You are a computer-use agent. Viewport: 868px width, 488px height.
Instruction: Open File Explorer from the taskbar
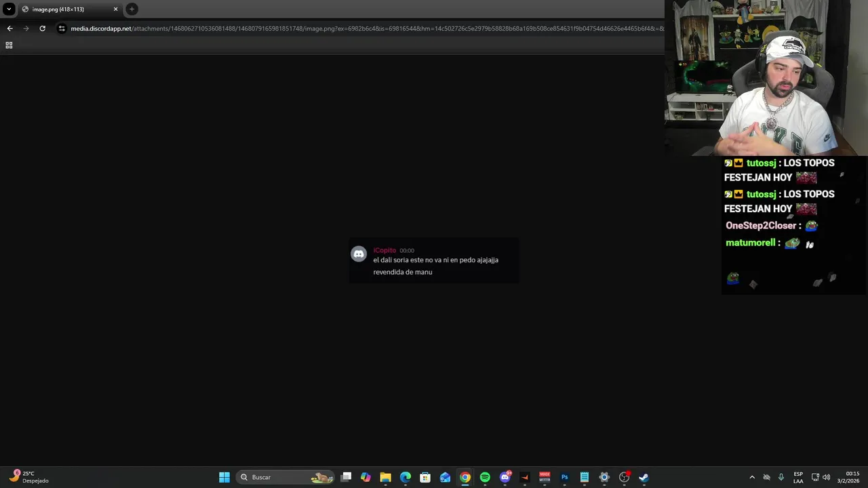[385, 477]
